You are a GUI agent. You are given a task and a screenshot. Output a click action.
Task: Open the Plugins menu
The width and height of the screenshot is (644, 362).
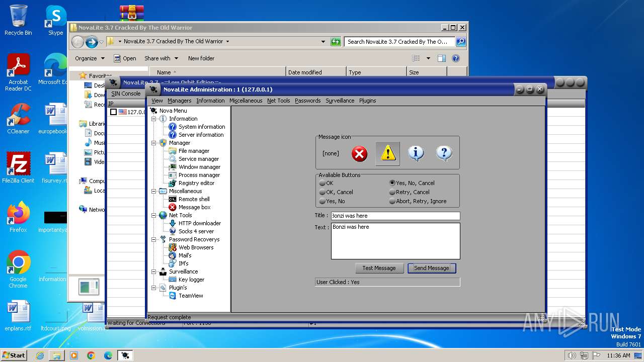[x=367, y=101]
